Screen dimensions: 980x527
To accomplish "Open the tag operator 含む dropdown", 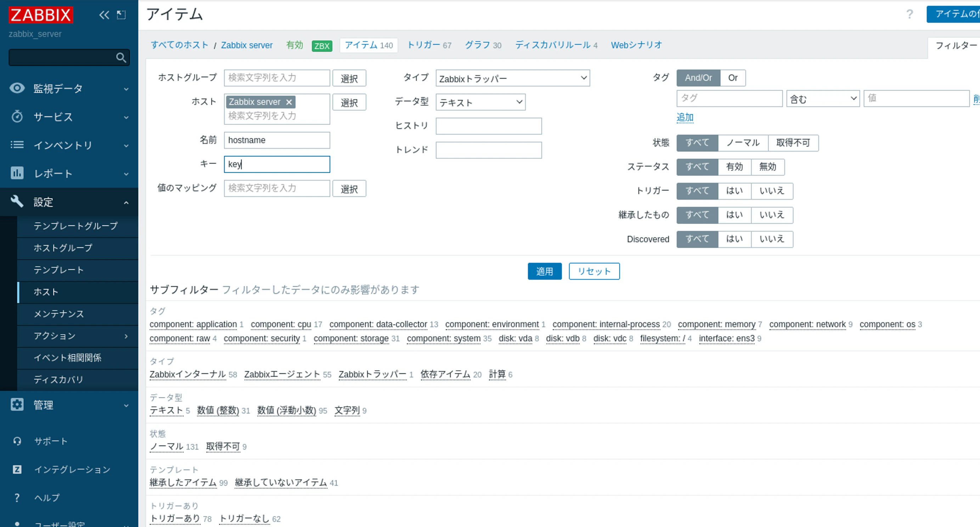I will [x=823, y=98].
